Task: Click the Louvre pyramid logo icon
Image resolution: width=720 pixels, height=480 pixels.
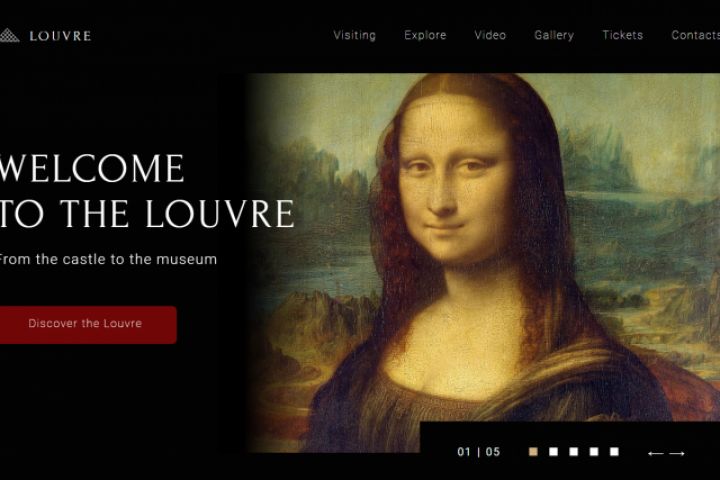Action: click(9, 35)
